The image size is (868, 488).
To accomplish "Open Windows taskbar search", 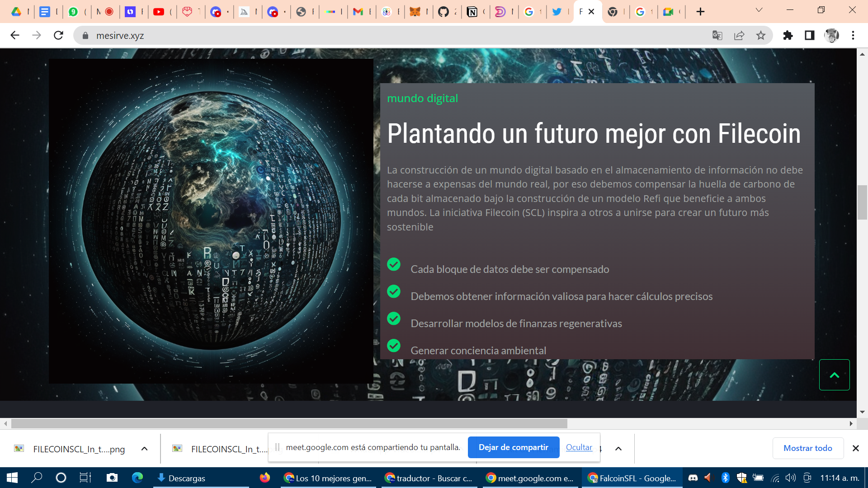I will [x=37, y=478].
